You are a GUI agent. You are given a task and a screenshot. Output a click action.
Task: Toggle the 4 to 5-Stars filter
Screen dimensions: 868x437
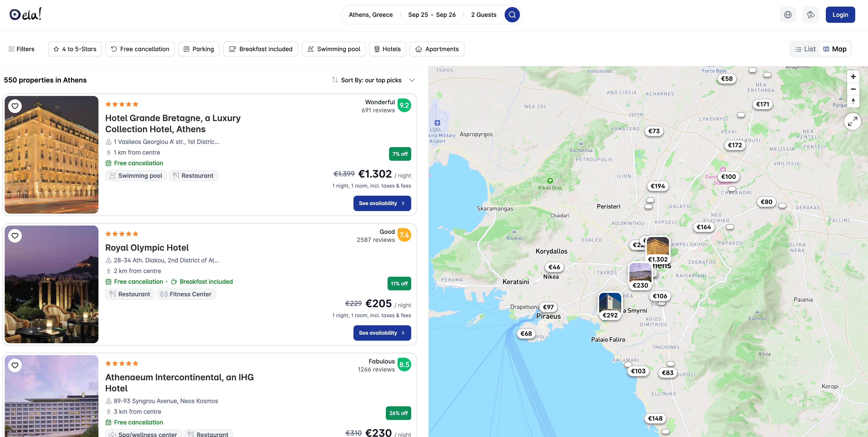pos(75,49)
